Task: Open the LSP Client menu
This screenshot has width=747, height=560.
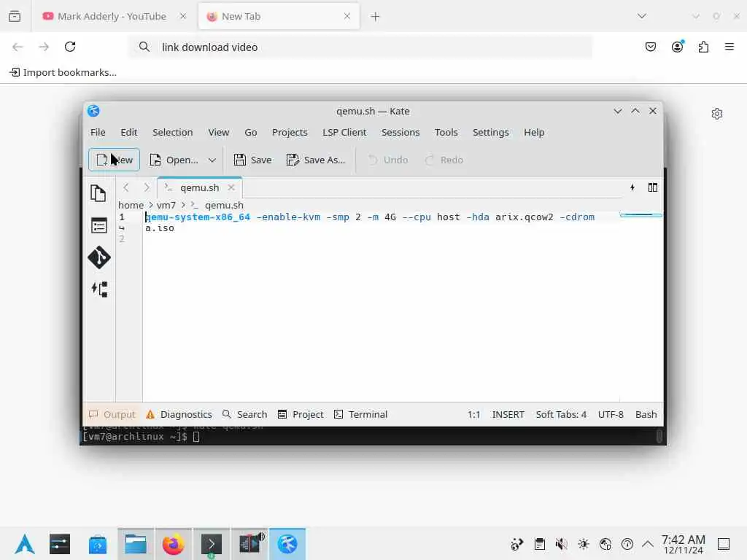Action: (344, 133)
